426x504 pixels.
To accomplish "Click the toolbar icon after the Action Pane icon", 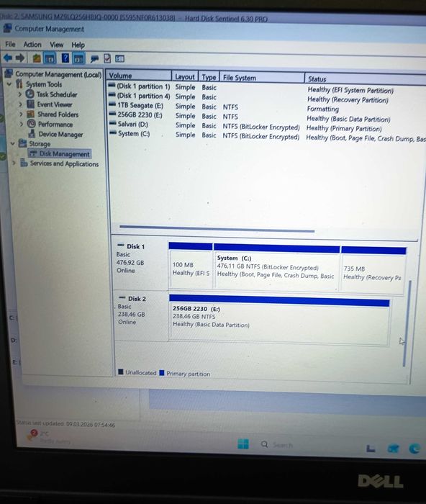I will [94, 59].
